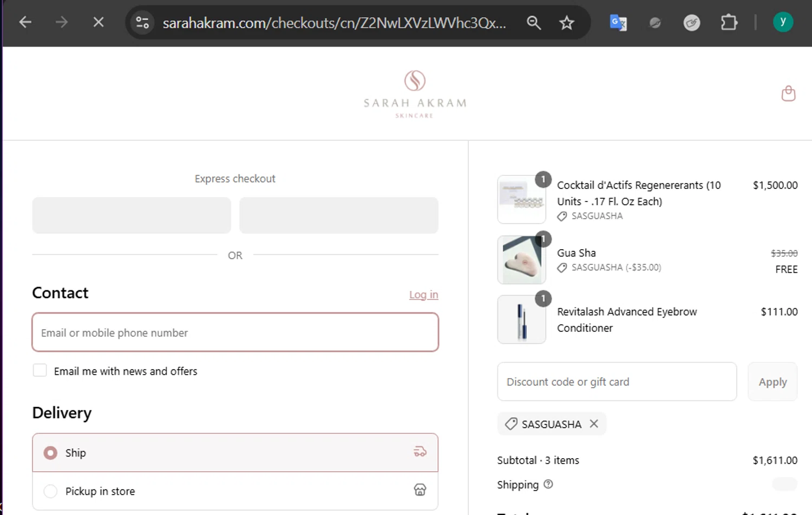Click the Cocktail d'Actifs Regenererants product name

(x=639, y=193)
